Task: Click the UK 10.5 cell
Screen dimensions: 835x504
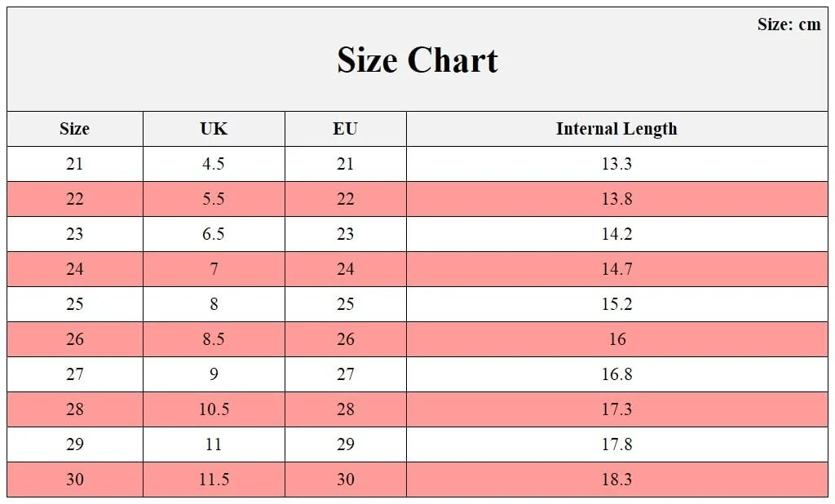Action: click(x=214, y=409)
